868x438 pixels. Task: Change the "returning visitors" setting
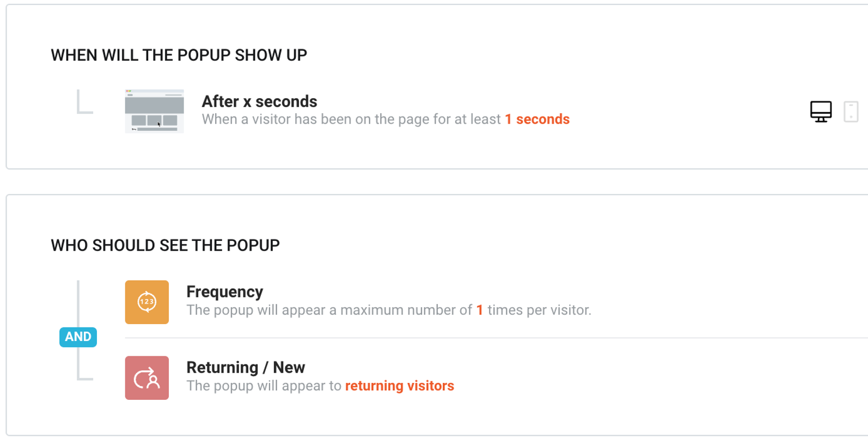(x=400, y=386)
